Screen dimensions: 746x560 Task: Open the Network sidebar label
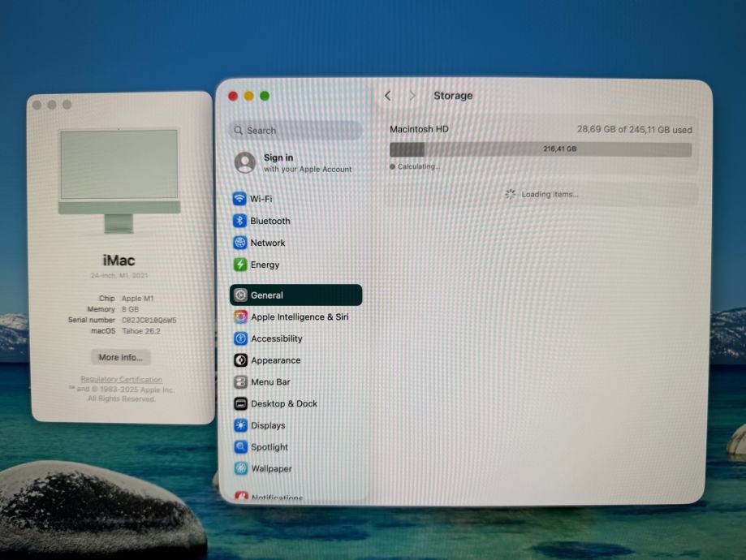pos(268,243)
